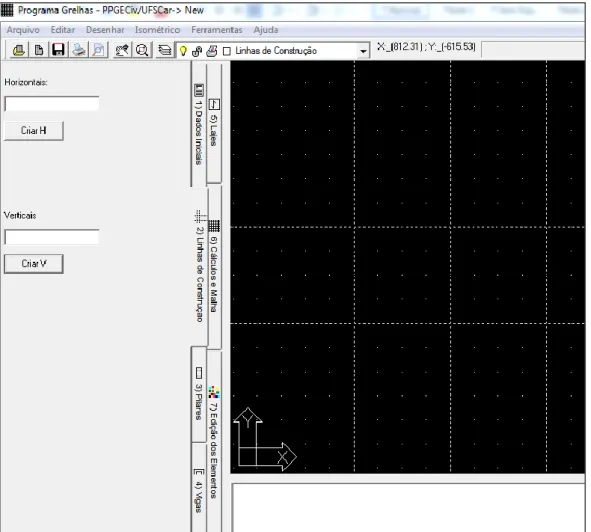Open the Ferramentas menu

click(x=217, y=30)
